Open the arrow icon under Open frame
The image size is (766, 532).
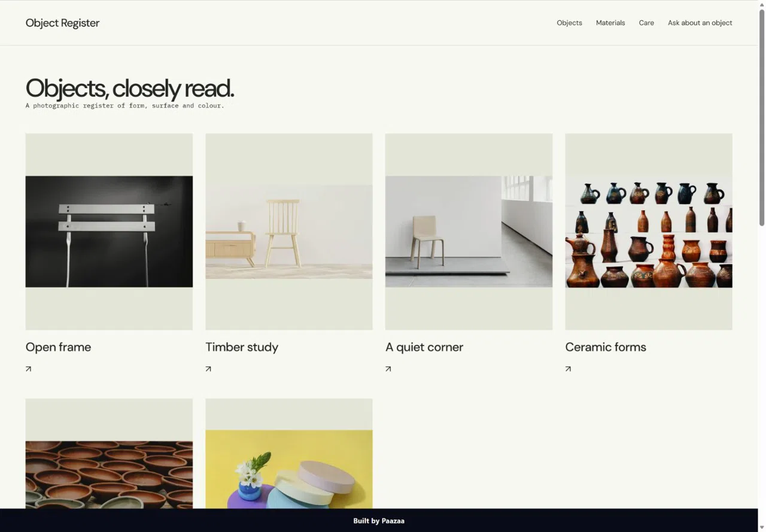pos(28,369)
